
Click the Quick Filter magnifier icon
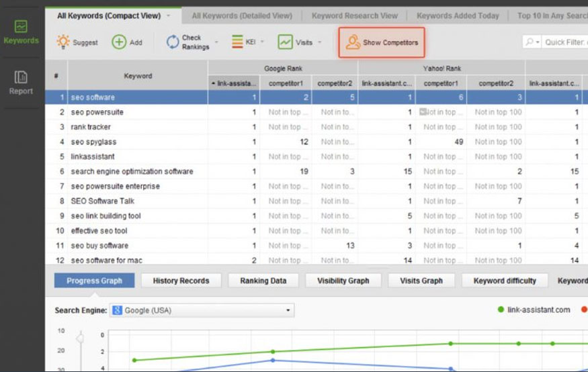pyautogui.click(x=529, y=42)
